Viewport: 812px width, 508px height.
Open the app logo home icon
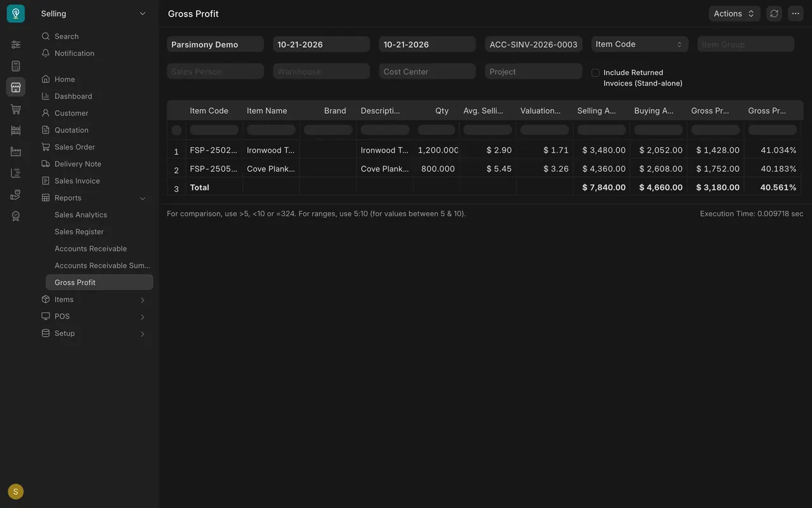tap(16, 13)
